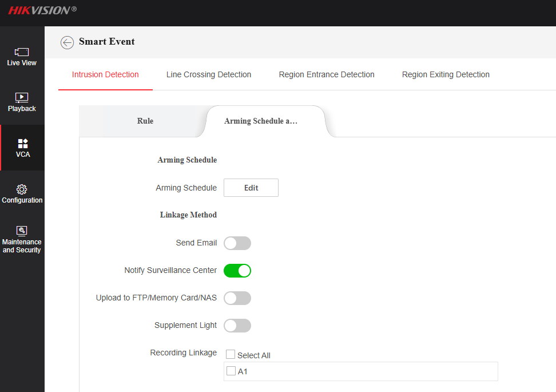Click the back arrow beside Smart Event

coord(67,42)
